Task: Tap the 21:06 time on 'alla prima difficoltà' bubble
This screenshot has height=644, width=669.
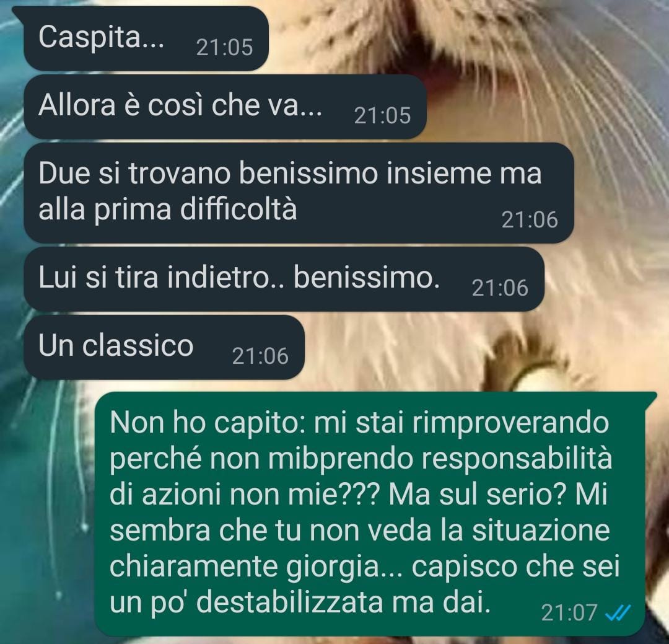Action: pyautogui.click(x=530, y=220)
